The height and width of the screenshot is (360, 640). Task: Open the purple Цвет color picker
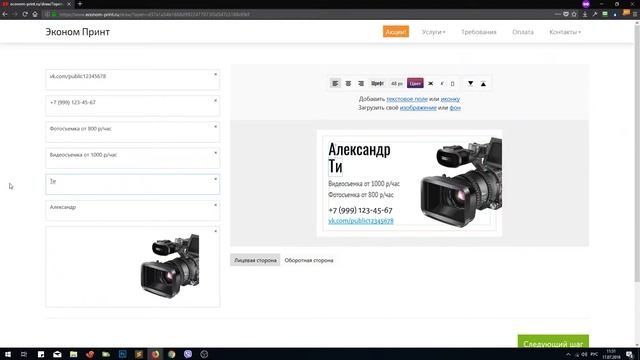pyautogui.click(x=415, y=83)
